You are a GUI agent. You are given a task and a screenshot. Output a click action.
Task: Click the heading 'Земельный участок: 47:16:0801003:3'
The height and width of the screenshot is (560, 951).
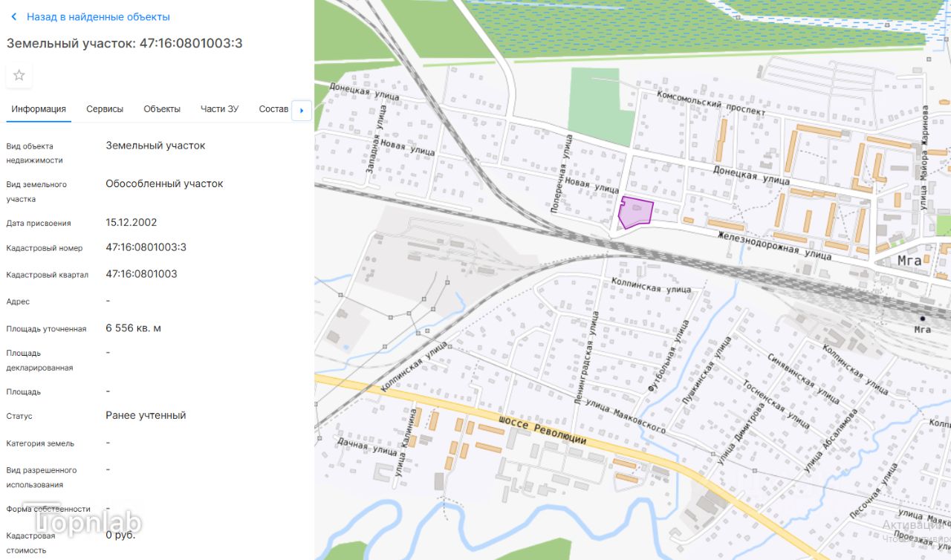(x=125, y=43)
